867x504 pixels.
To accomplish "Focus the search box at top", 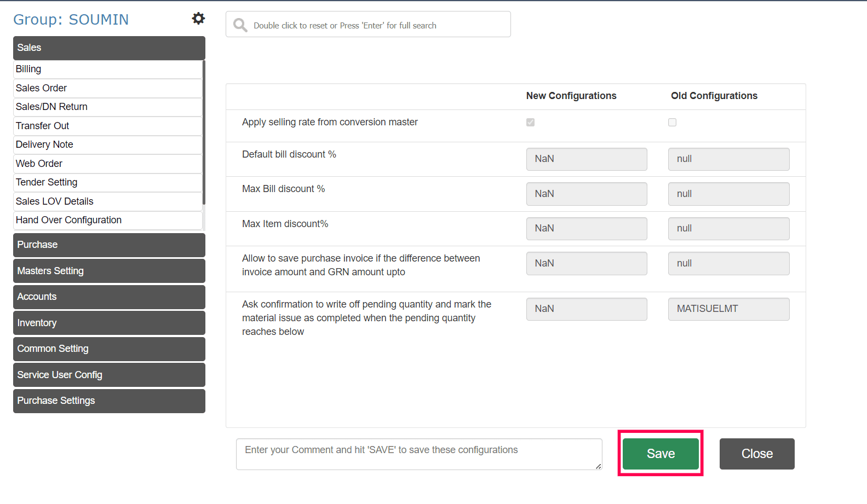I will click(x=378, y=25).
